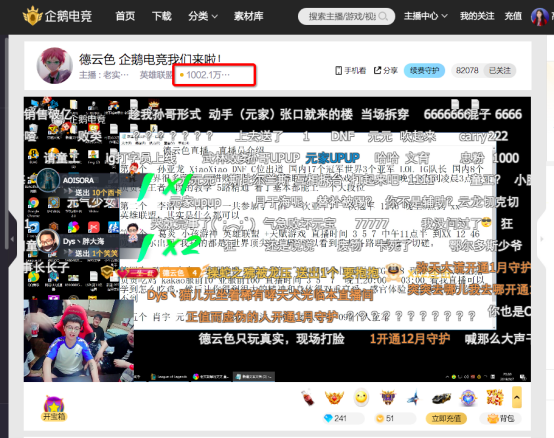Open the 主播: 老实… streamer name link
The width and height of the screenshot is (554, 438).
[x=104, y=75]
